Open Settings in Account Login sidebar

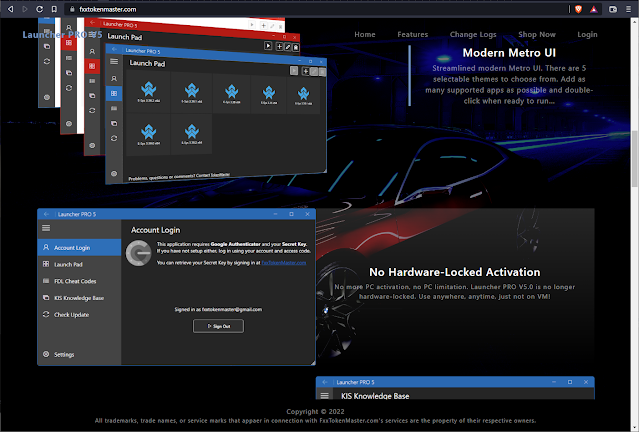tap(79, 354)
